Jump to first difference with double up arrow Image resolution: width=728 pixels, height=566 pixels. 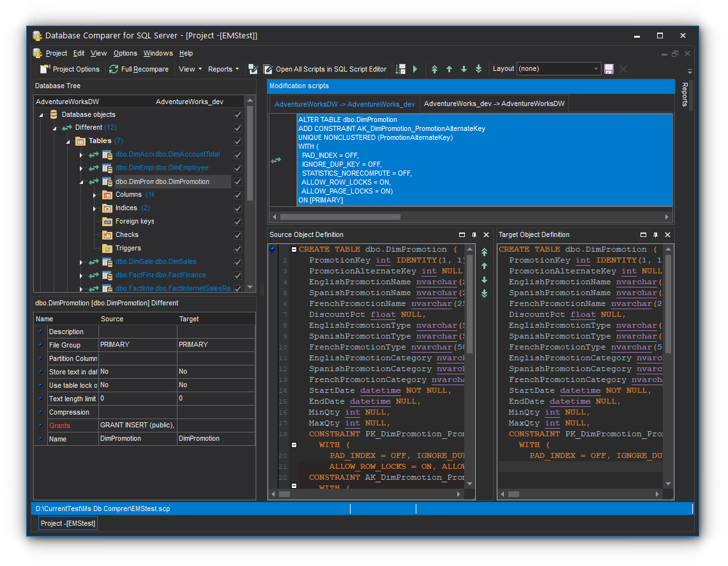point(435,69)
